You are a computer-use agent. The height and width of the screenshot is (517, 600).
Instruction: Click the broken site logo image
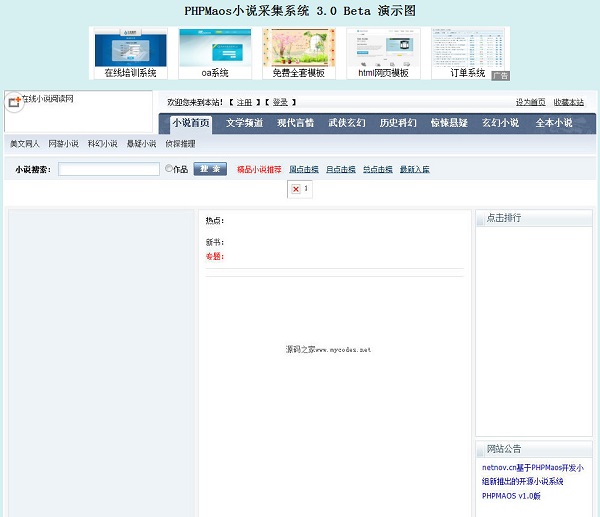pyautogui.click(x=14, y=102)
